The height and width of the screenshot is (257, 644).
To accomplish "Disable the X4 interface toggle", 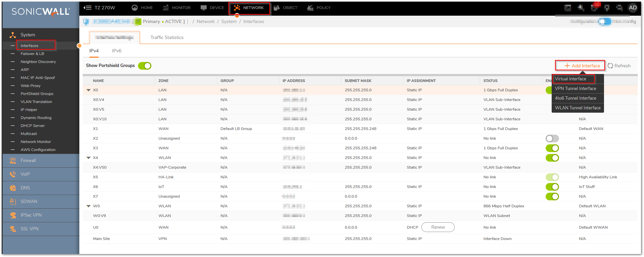I will [x=552, y=158].
